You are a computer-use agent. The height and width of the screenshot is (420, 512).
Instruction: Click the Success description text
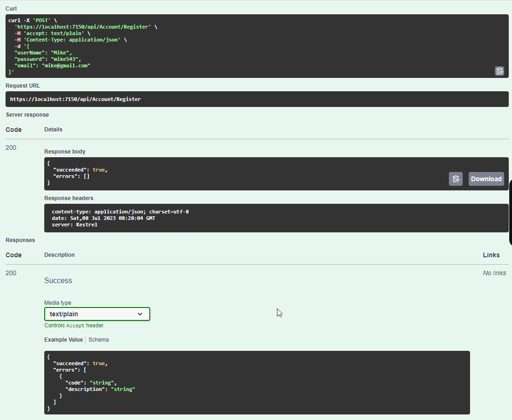coord(58,280)
